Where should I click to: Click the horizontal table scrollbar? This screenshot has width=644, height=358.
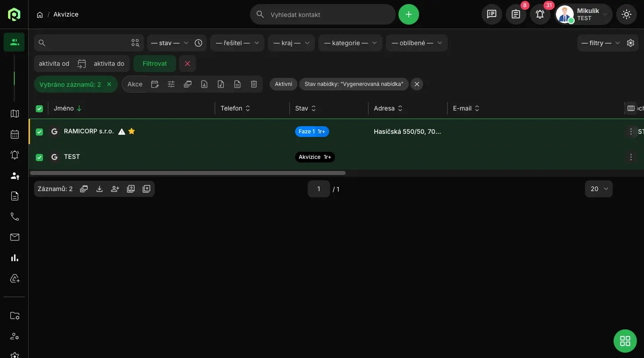point(188,173)
